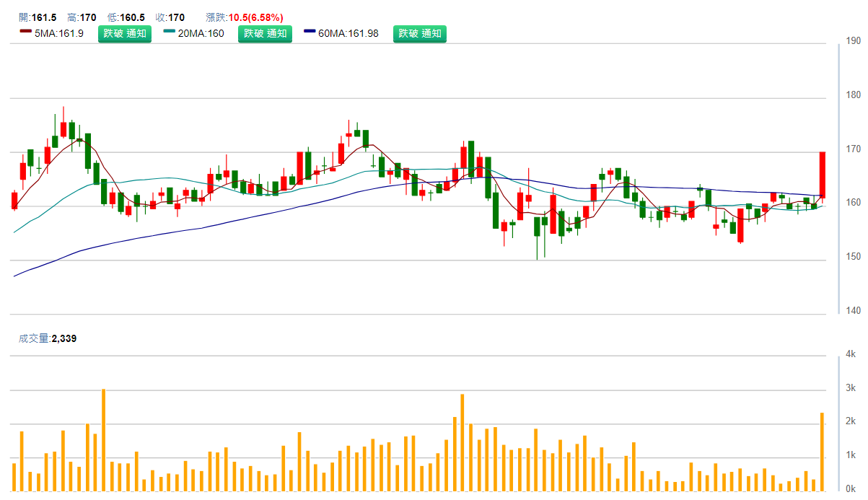
Task: Click the latest tall red candlestick at far right
Action: tap(823, 175)
